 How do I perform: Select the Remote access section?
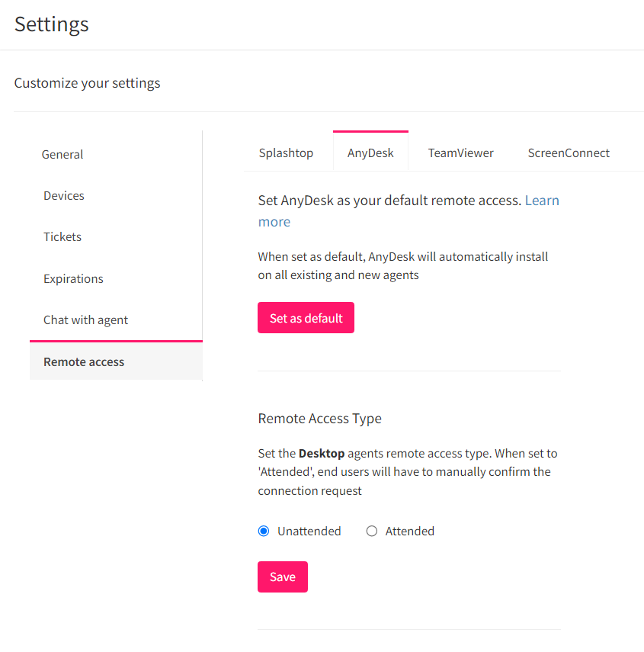(117, 361)
